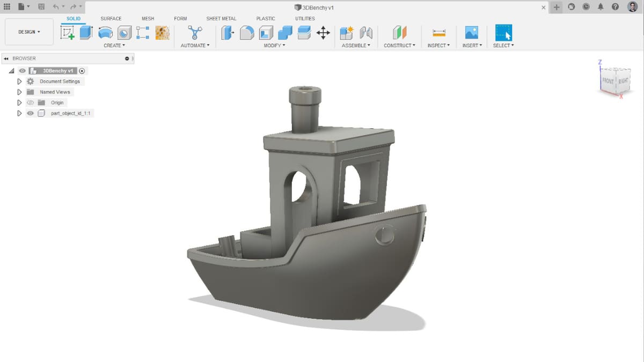Open the DESIGN workspace dropdown

click(29, 32)
